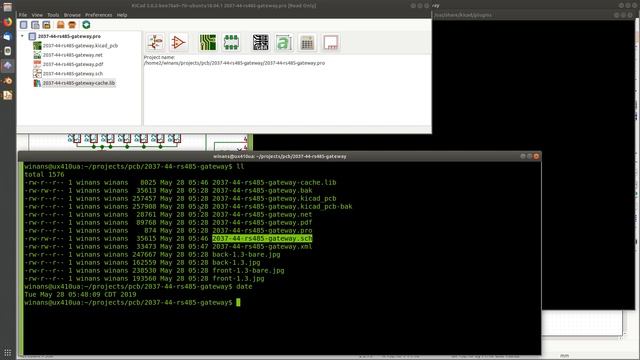Click 2037-44-rs485-gateway.bak in terminal listing

click(x=262, y=191)
